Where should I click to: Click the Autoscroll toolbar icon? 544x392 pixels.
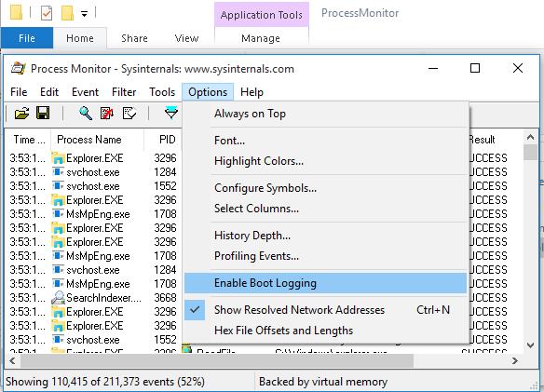(107, 113)
